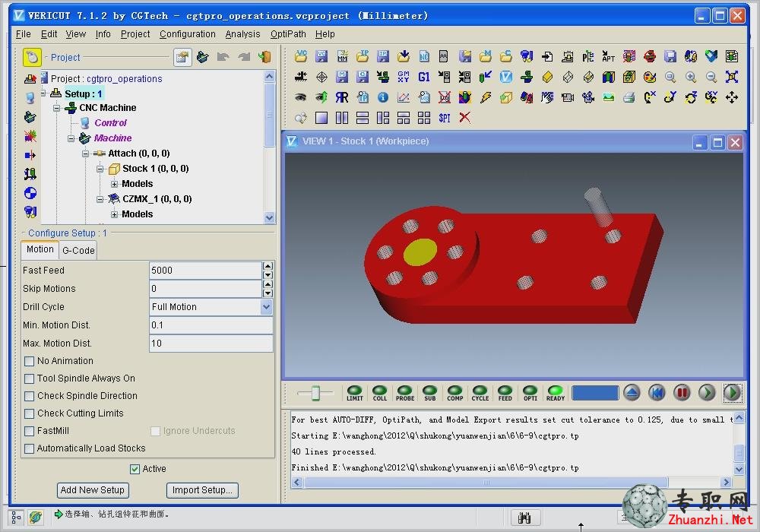760x532 pixels.
Task: Click the zoom-in magnifier with plus
Action: pos(691,77)
